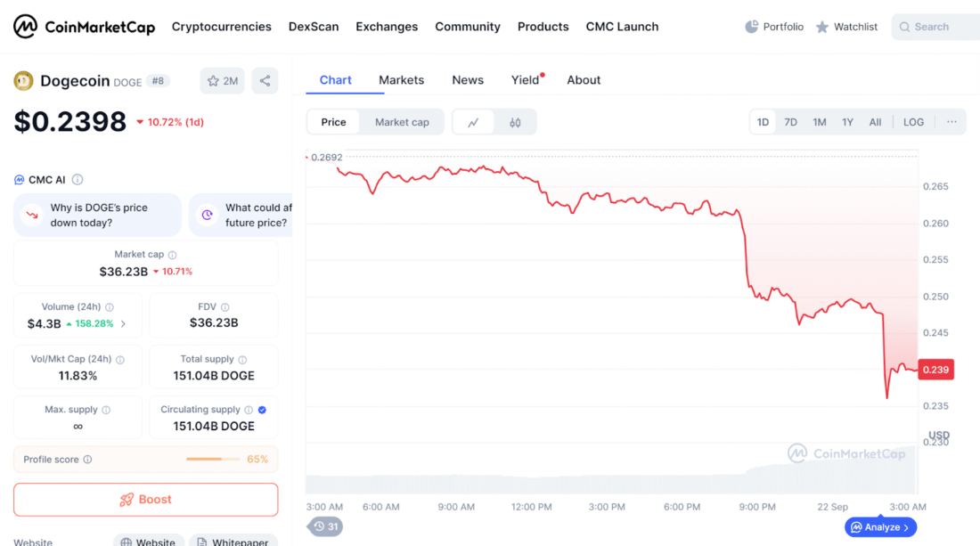Click the red 0.239 current price label
Screen dimensions: 980x546
point(935,370)
